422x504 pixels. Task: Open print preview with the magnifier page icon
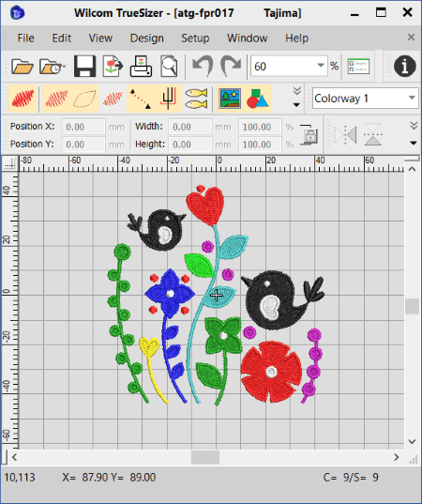(169, 67)
